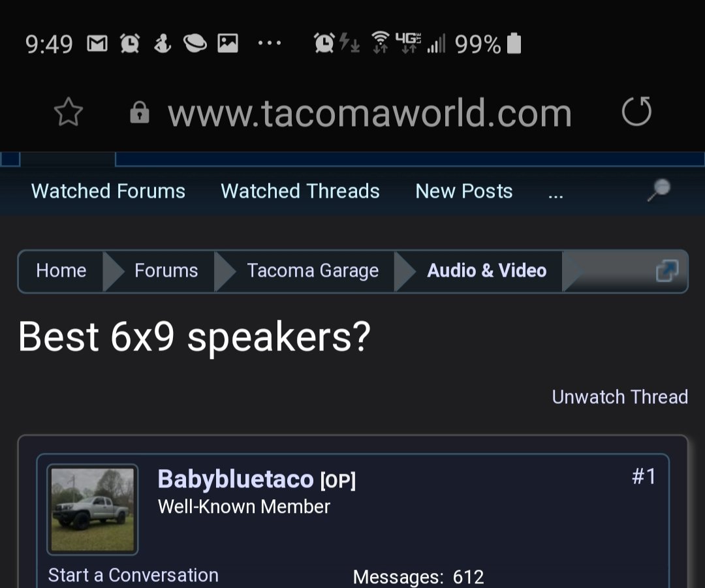Reload the page using the refresh icon
The height and width of the screenshot is (588, 705).
[x=636, y=112]
